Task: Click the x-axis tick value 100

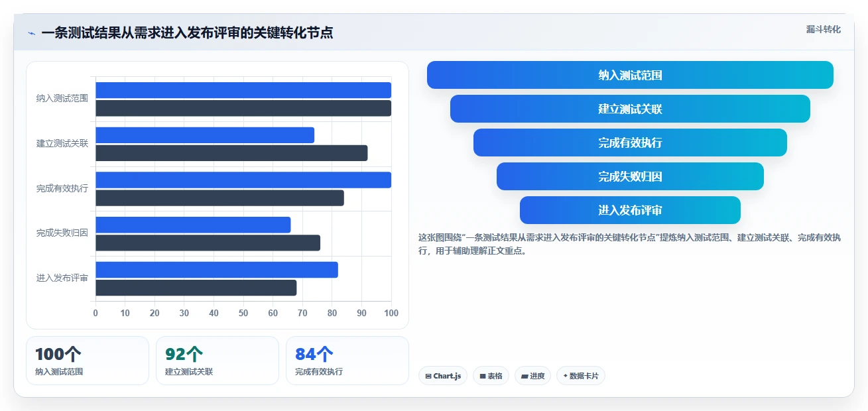Action: coord(391,313)
